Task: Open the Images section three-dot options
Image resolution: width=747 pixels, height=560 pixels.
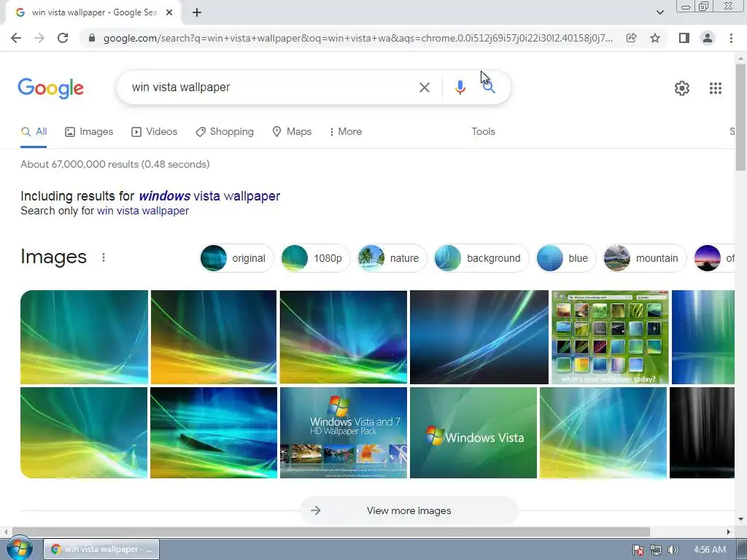Action: click(x=104, y=257)
